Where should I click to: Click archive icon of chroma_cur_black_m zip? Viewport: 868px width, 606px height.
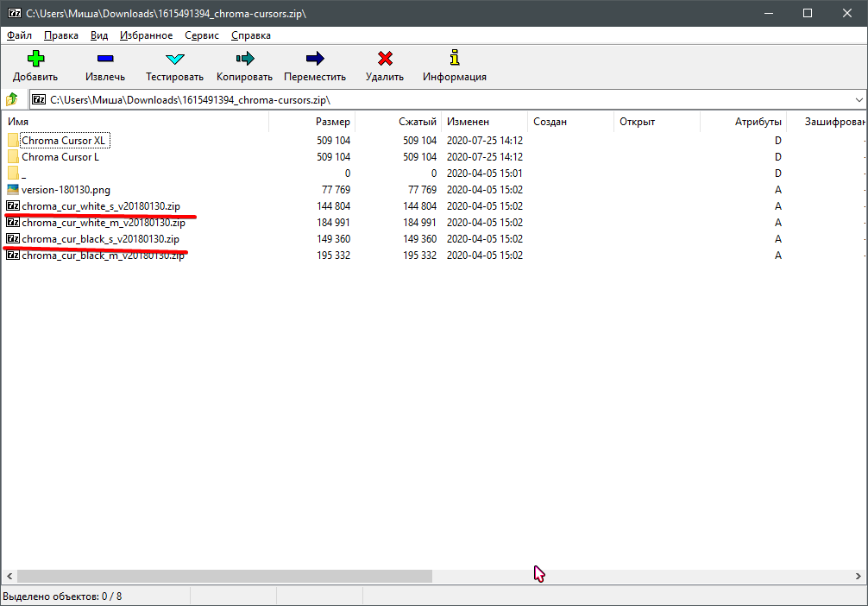click(13, 255)
